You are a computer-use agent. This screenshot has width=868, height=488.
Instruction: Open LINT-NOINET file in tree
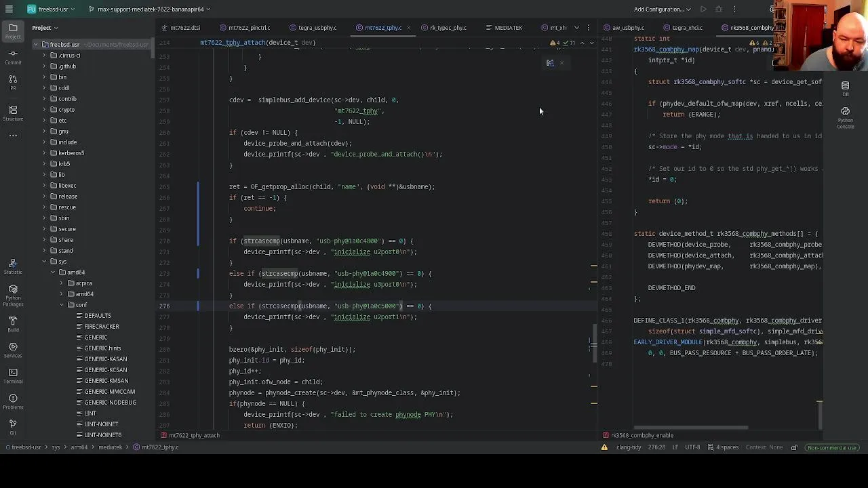(x=101, y=424)
